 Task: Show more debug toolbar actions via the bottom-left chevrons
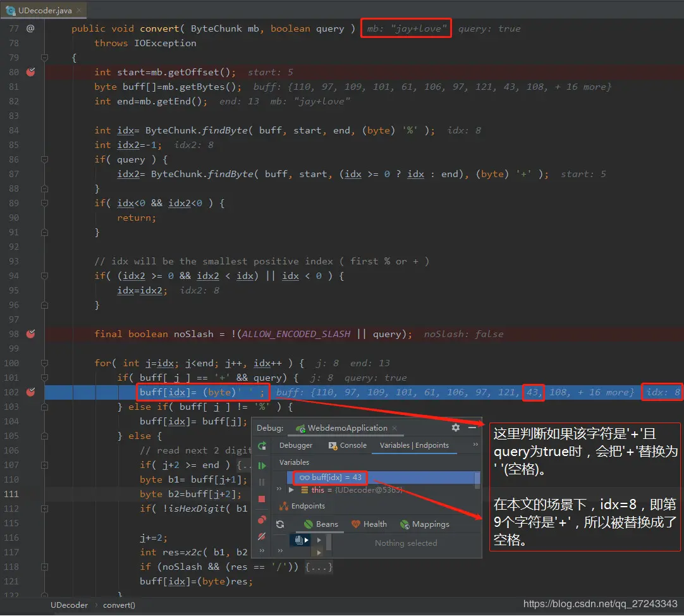tap(262, 550)
